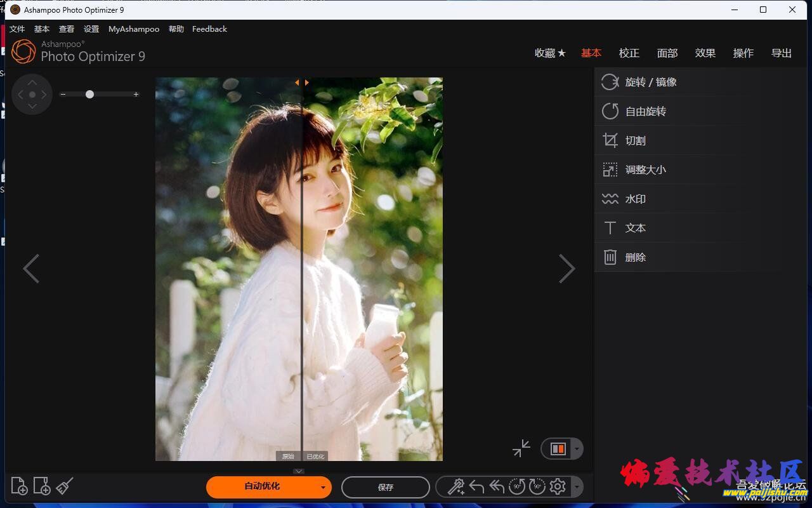Viewport: 812px width, 508px height.
Task: Go to the next image arrow
Action: (x=566, y=269)
